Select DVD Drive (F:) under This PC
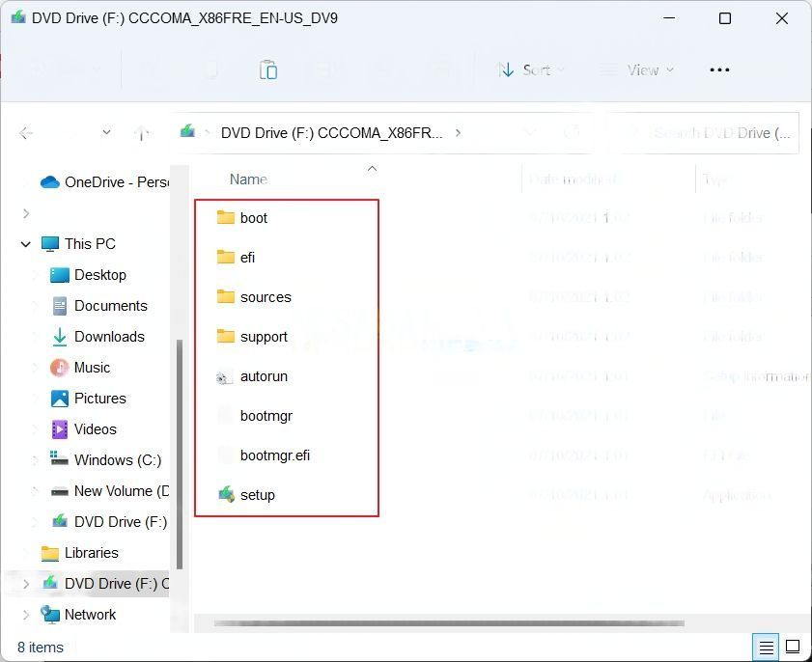 tap(110, 522)
